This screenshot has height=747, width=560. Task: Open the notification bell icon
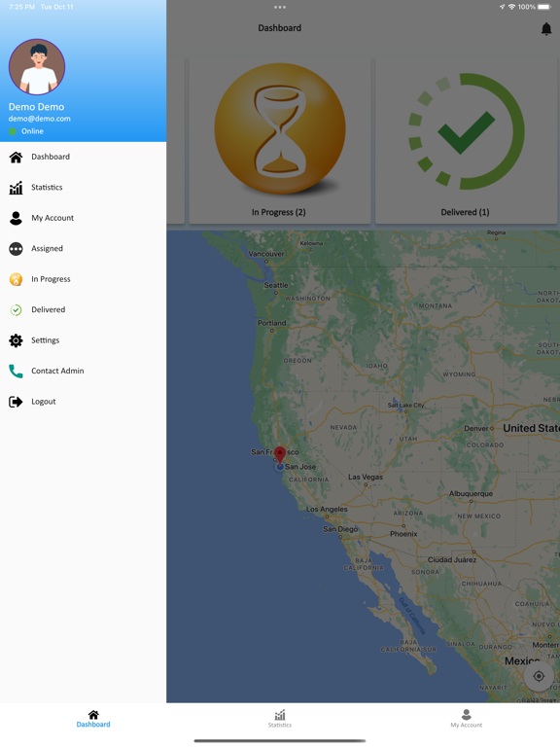(x=546, y=28)
